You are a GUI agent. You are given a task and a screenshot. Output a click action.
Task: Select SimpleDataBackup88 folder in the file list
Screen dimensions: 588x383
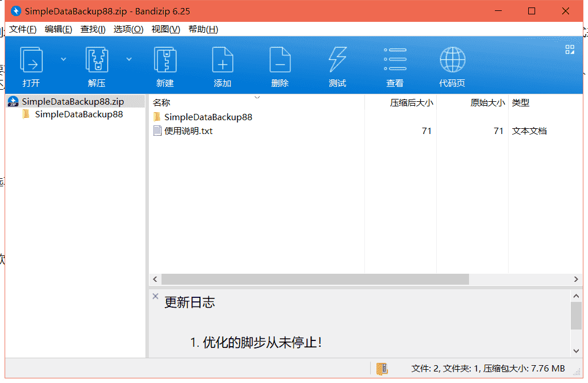pos(208,117)
